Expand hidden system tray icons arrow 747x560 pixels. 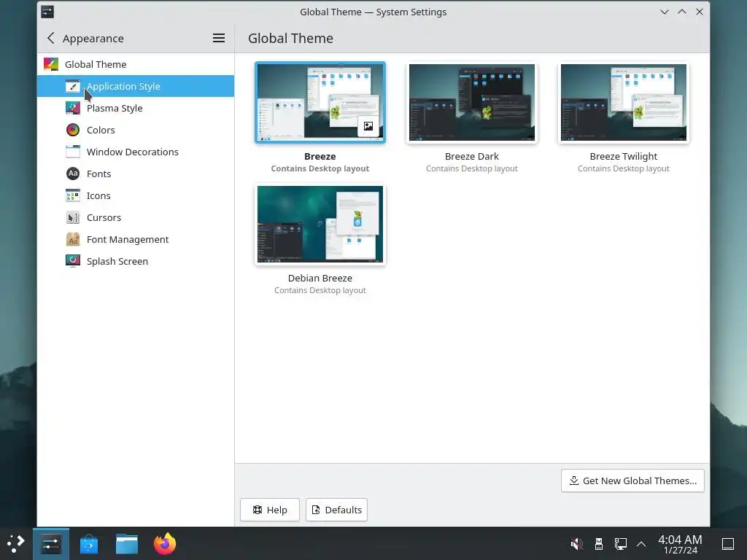[x=641, y=544]
